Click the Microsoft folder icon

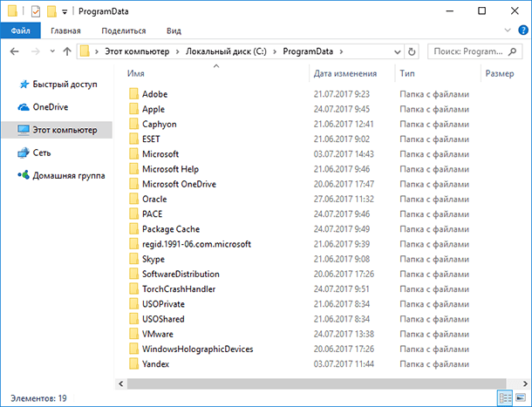point(134,154)
